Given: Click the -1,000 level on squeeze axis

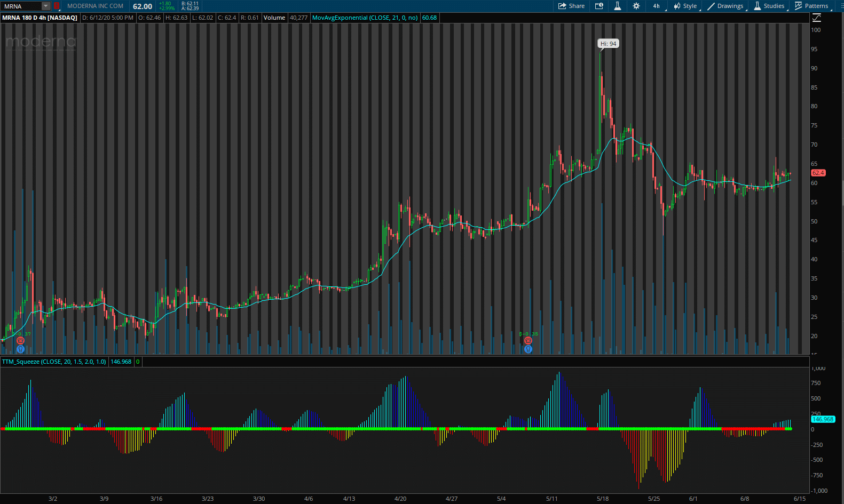Looking at the screenshot, I should tap(819, 491).
